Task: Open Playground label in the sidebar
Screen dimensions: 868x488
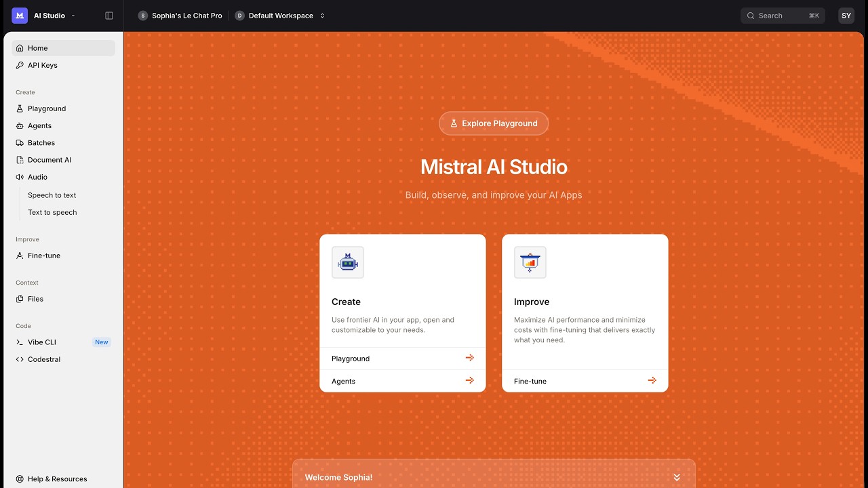Action: coord(47,108)
